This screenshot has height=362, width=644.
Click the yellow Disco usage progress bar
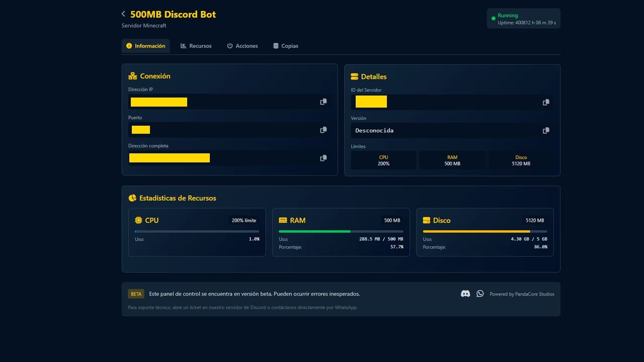pos(485,231)
